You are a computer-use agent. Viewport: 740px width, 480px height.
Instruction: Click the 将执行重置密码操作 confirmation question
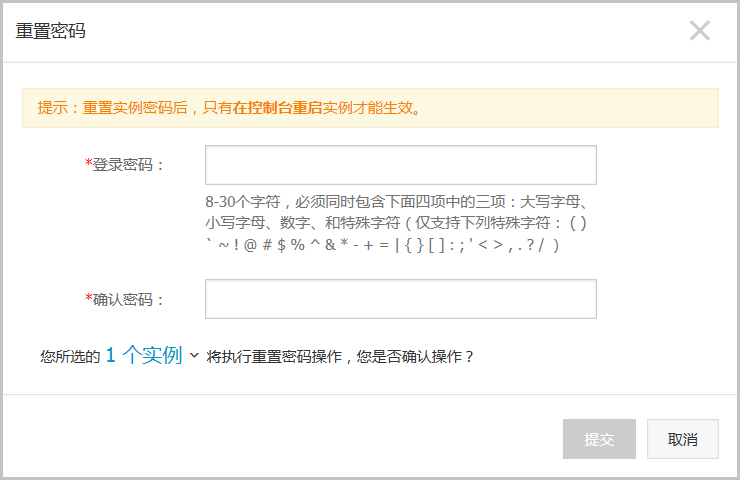(x=340, y=356)
